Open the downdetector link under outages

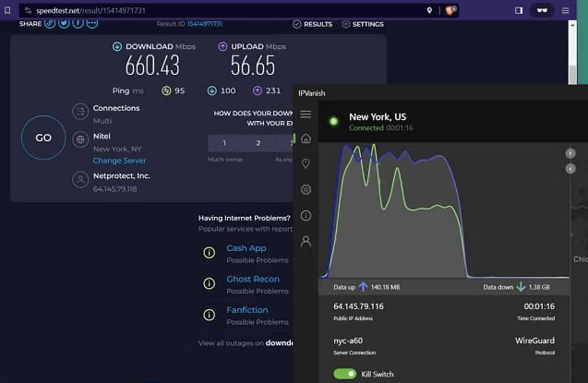279,343
